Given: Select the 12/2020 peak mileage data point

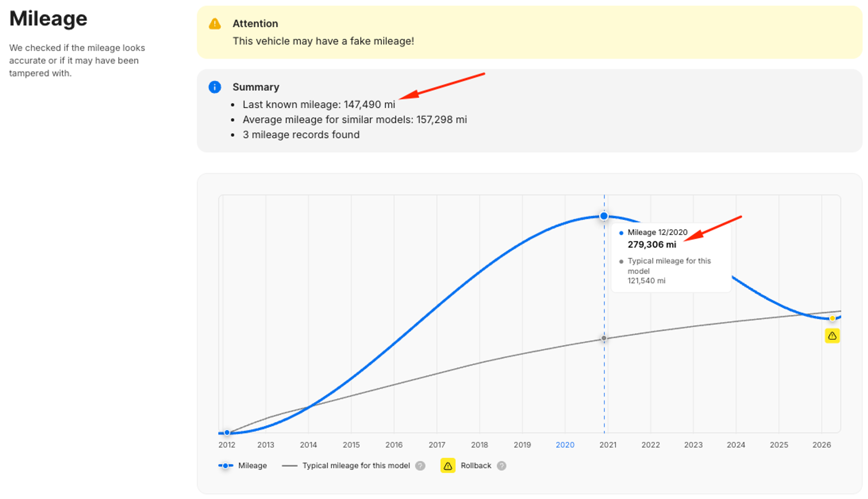Looking at the screenshot, I should point(604,216).
